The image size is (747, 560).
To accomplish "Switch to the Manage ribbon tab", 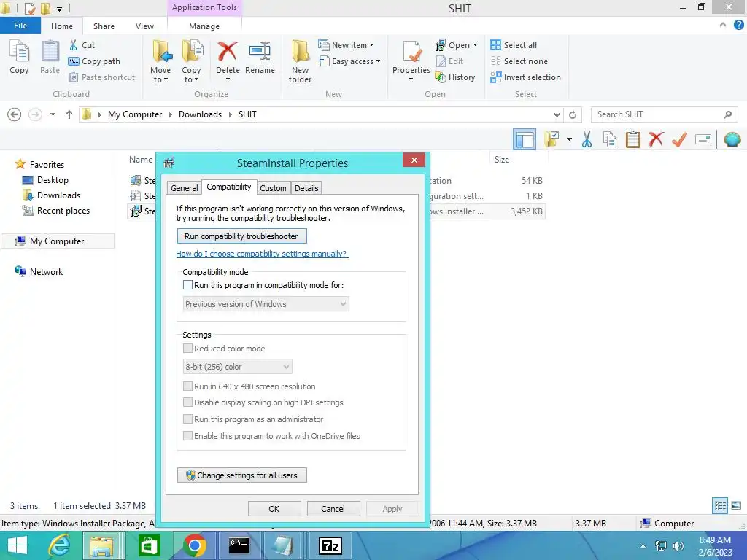I will [x=204, y=26].
